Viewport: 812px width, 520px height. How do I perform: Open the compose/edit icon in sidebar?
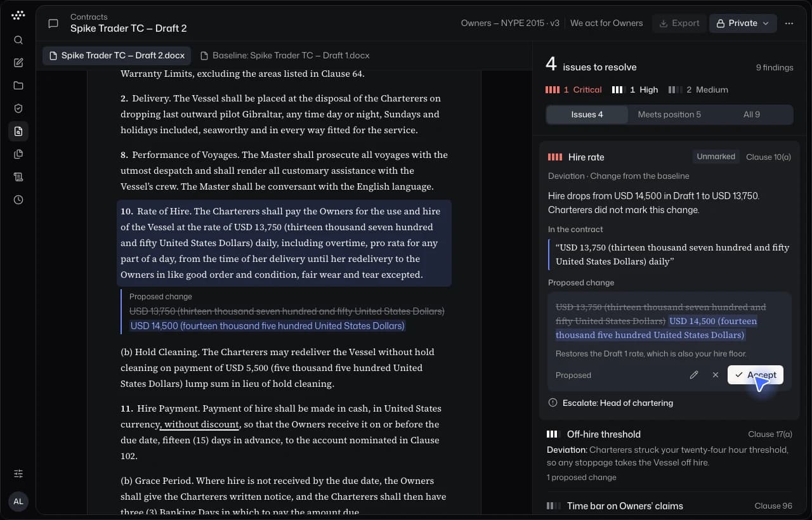click(x=18, y=63)
